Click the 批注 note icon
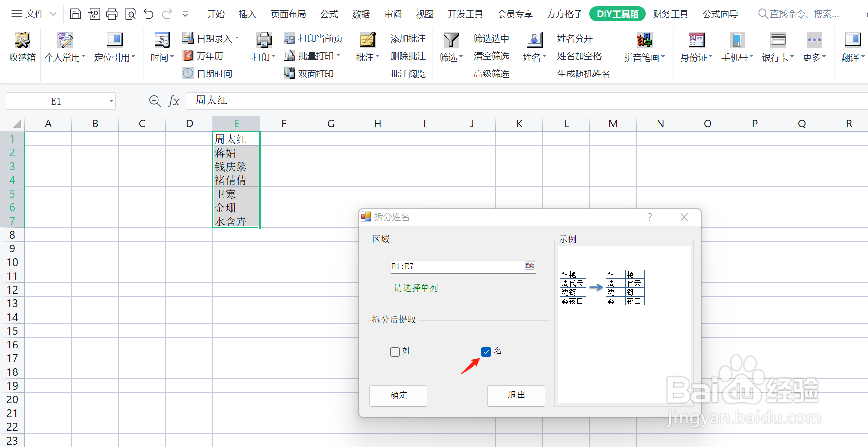This screenshot has width=868, height=447. 368,40
